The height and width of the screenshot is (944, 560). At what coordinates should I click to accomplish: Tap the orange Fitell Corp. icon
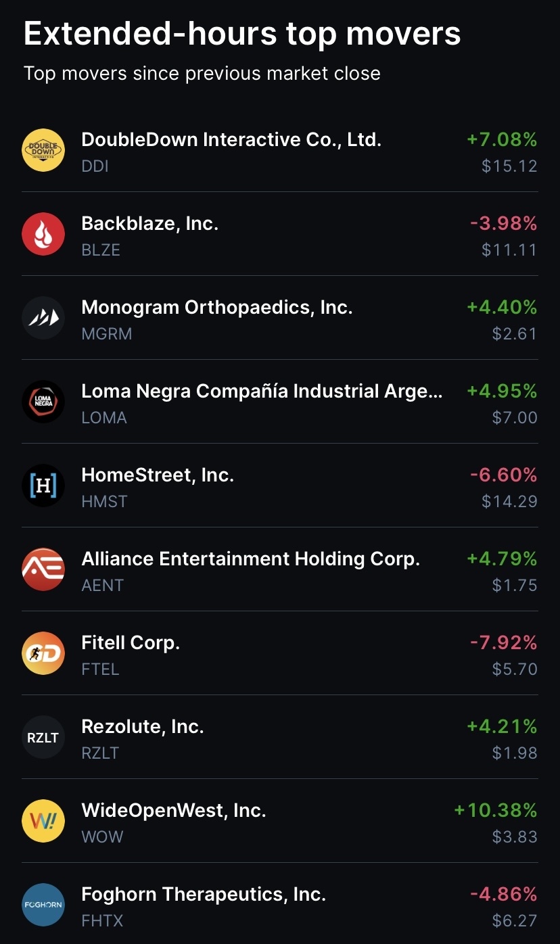43,653
